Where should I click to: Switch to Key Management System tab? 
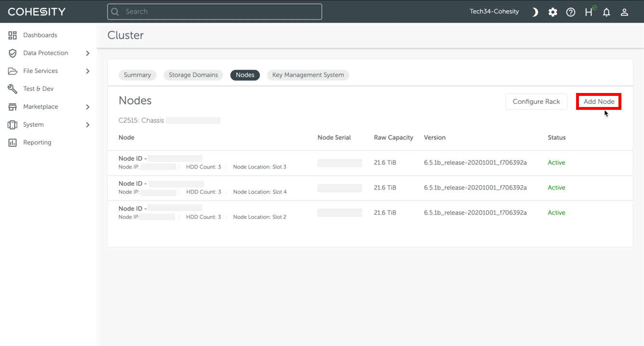[x=308, y=75]
